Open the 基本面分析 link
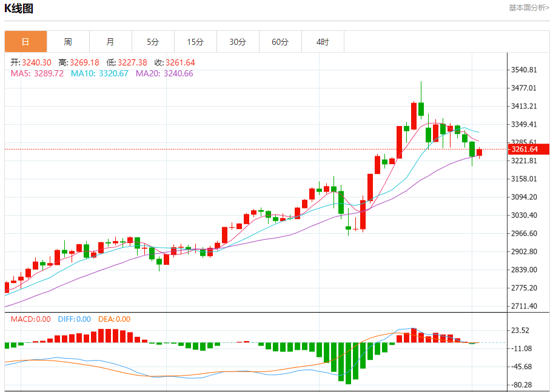553x392 pixels. (x=529, y=8)
